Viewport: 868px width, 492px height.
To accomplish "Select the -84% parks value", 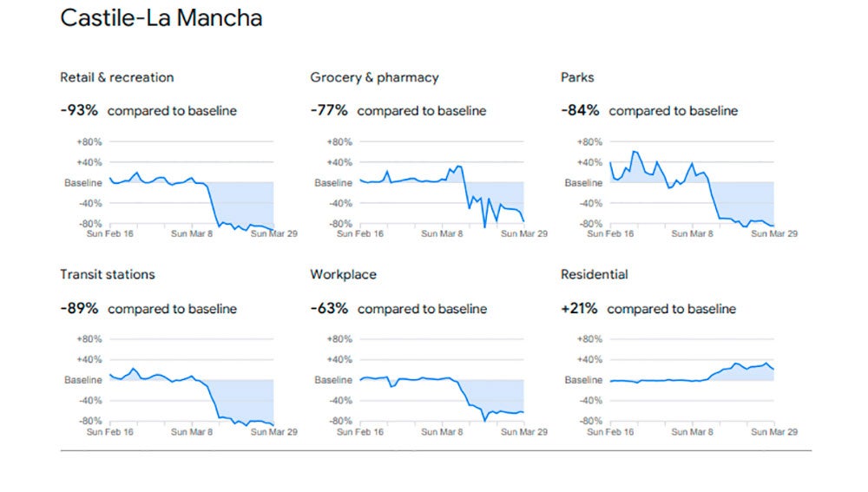I will [580, 111].
